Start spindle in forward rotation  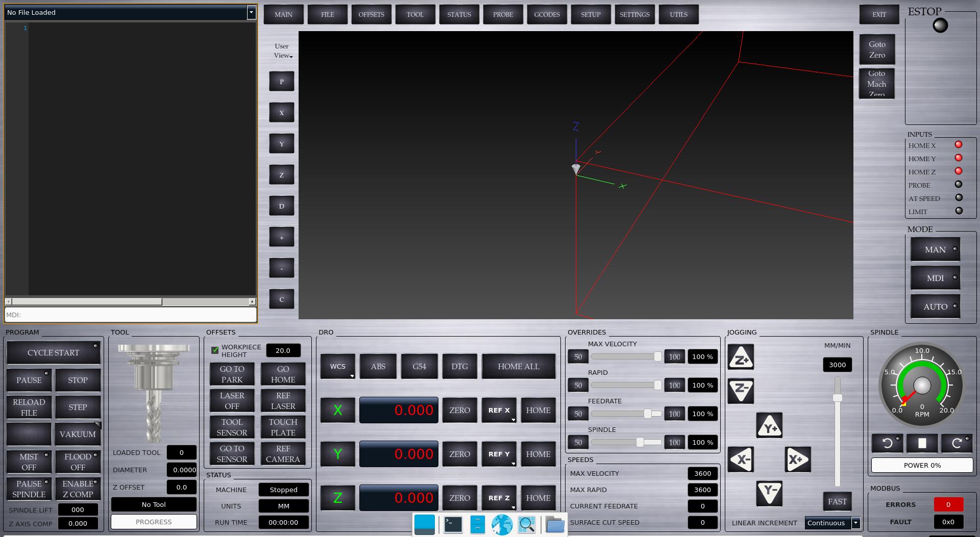957,443
